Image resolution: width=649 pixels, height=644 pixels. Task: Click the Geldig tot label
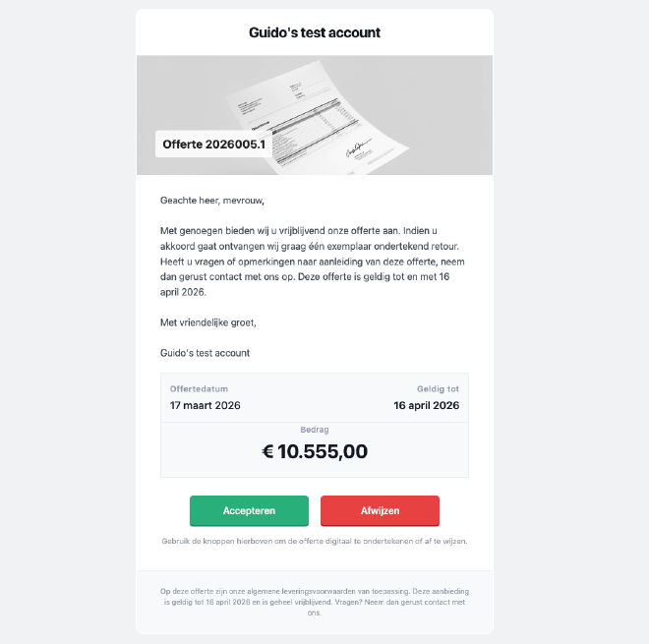tap(438, 389)
